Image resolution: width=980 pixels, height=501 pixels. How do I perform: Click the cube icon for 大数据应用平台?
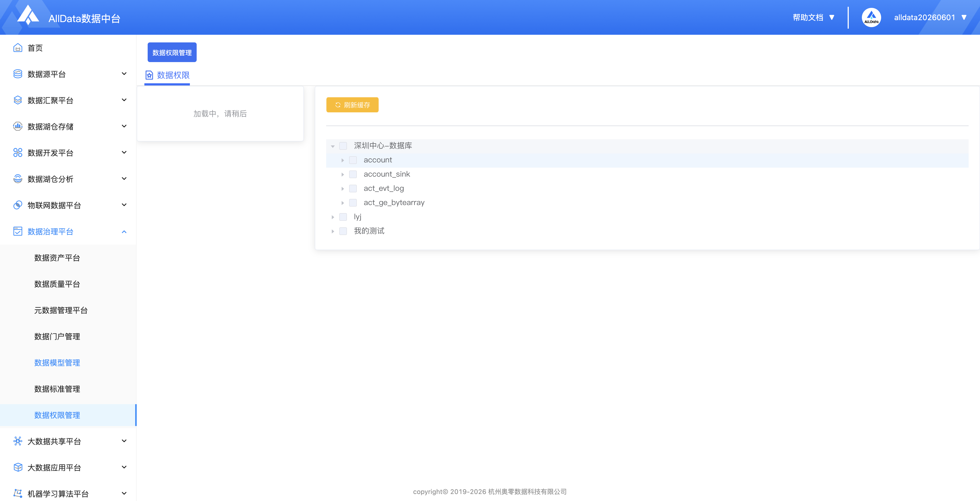(17, 468)
